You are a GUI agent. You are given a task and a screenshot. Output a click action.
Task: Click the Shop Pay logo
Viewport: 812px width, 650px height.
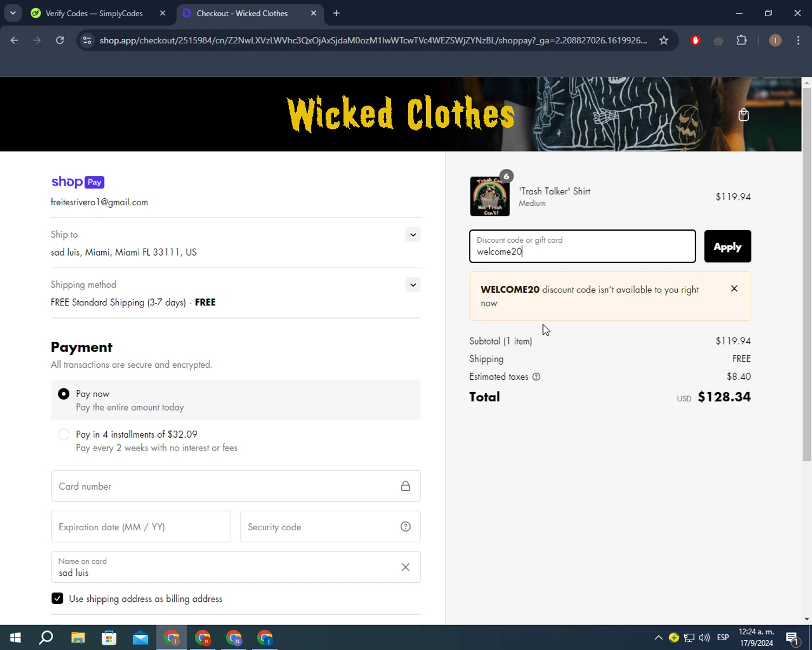click(78, 182)
